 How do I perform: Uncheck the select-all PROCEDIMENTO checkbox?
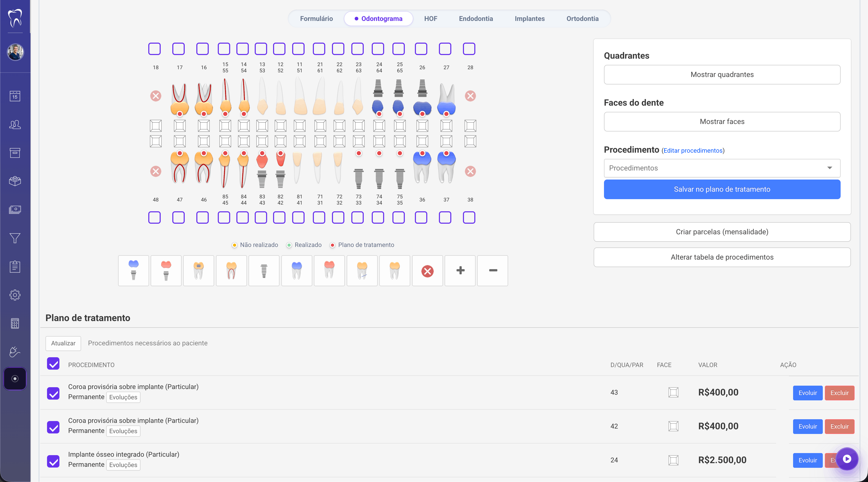click(x=53, y=364)
